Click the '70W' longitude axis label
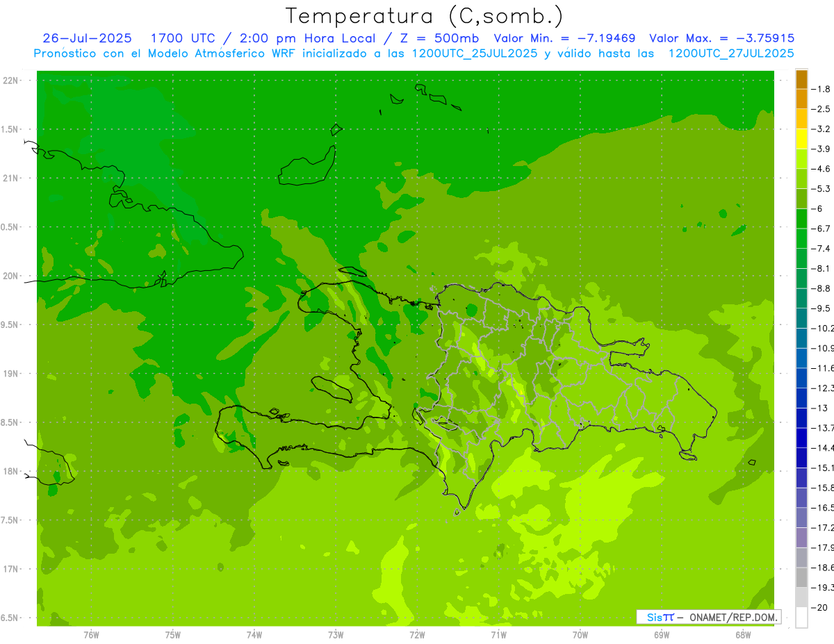The image size is (834, 644). click(580, 635)
